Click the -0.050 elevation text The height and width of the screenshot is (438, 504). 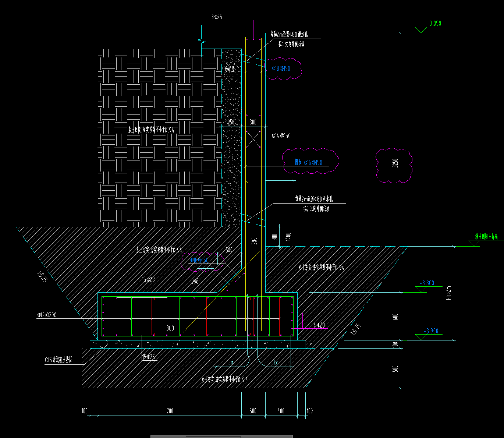point(434,24)
